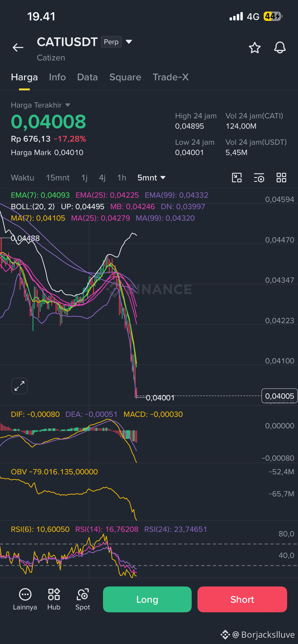Tap the Perp contract badge
Screen dimensions: 298x644
pyautogui.click(x=111, y=42)
